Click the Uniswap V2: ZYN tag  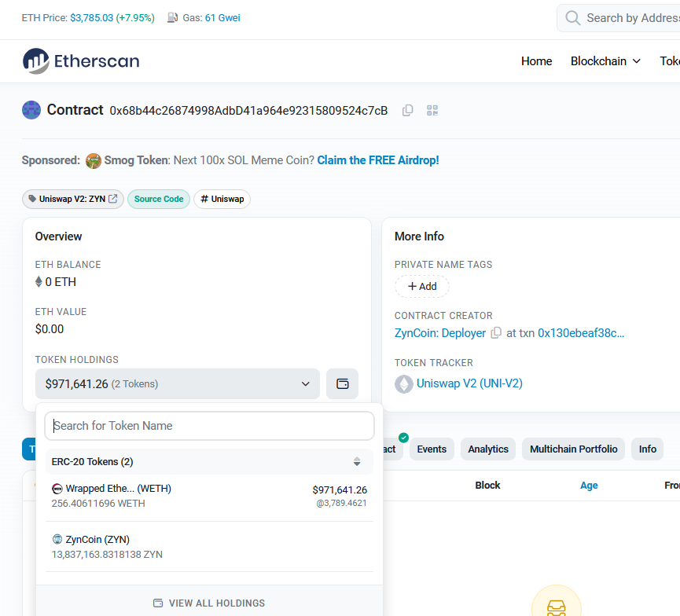pos(73,199)
